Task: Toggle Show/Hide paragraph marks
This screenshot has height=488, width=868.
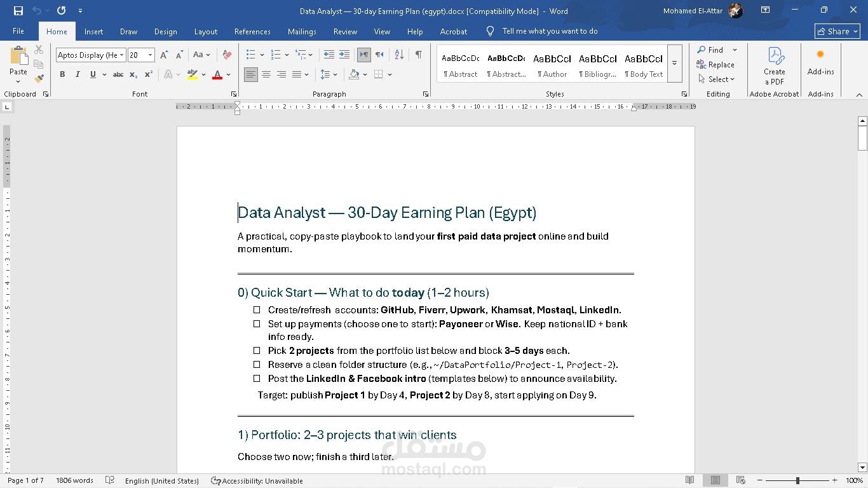Action: (419, 55)
